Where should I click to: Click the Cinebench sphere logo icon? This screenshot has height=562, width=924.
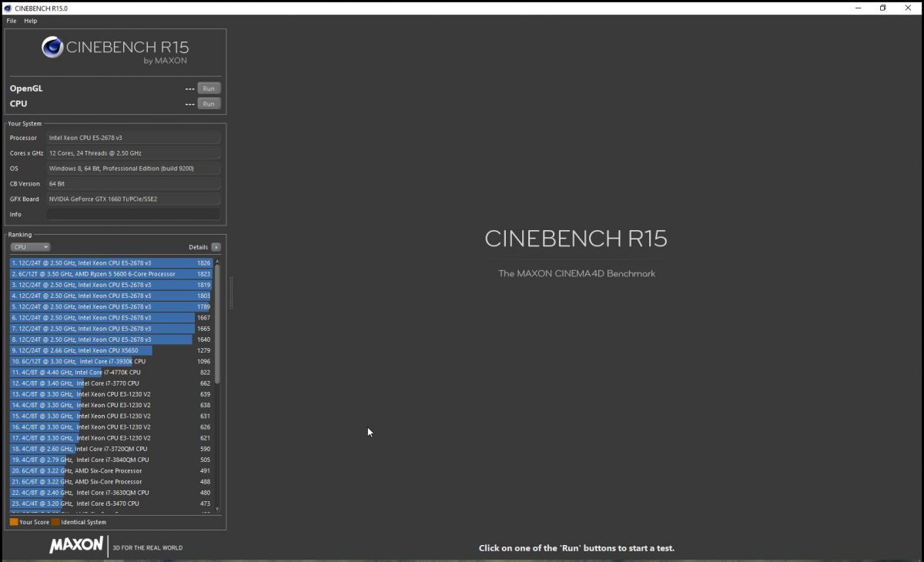coord(52,48)
